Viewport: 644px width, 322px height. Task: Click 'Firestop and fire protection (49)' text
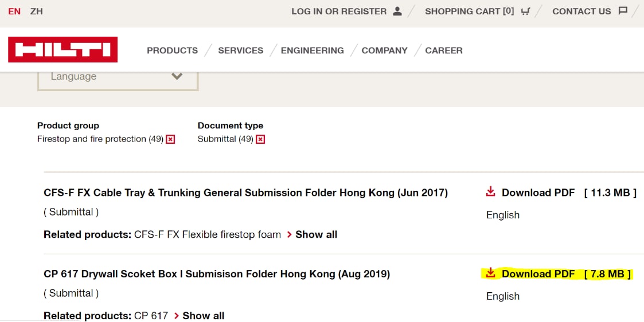click(100, 139)
